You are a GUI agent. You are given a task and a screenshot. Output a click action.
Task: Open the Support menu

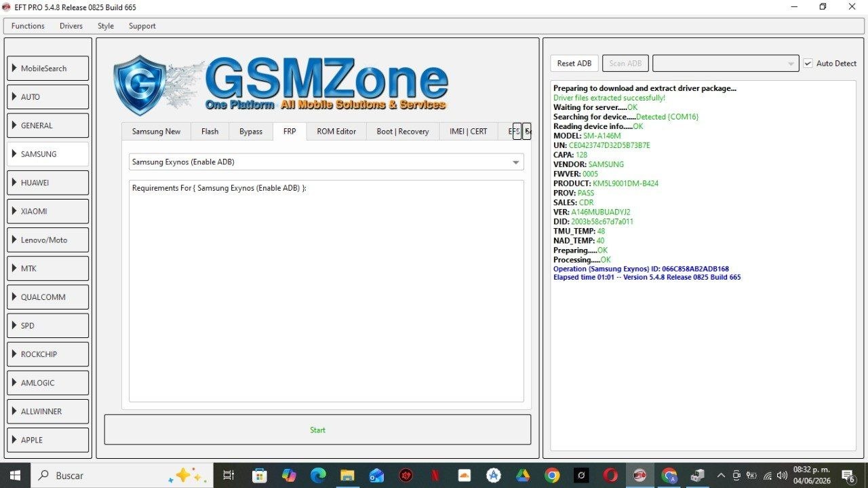pos(142,26)
